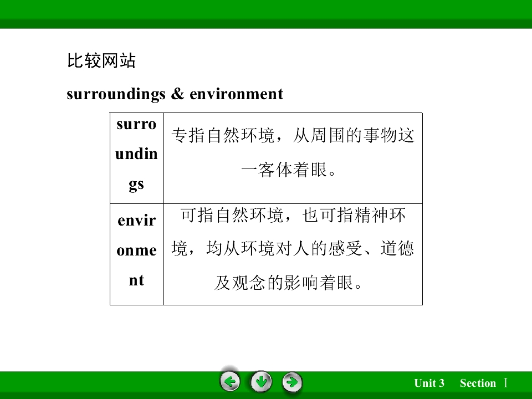Advance with the right arrow button
The image size is (532, 399).
292,382
